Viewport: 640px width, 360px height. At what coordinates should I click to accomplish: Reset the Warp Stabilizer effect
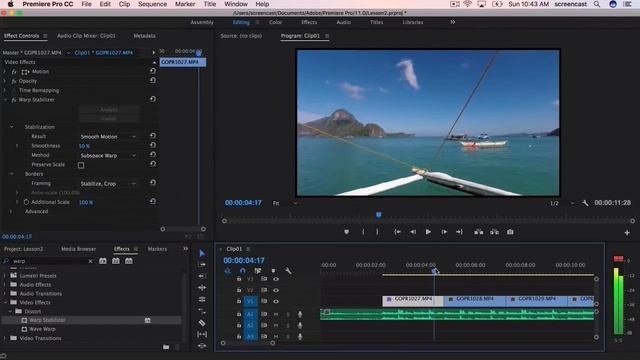(153, 99)
